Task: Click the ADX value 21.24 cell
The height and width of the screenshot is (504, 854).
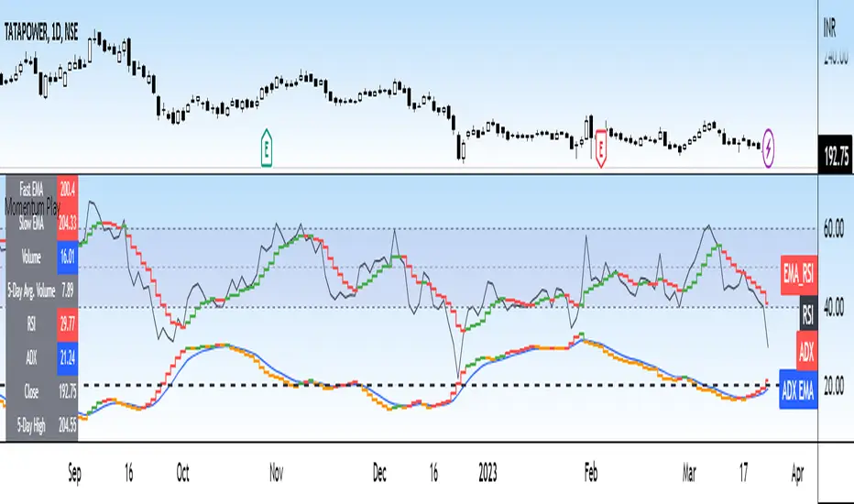Action: pos(68,358)
